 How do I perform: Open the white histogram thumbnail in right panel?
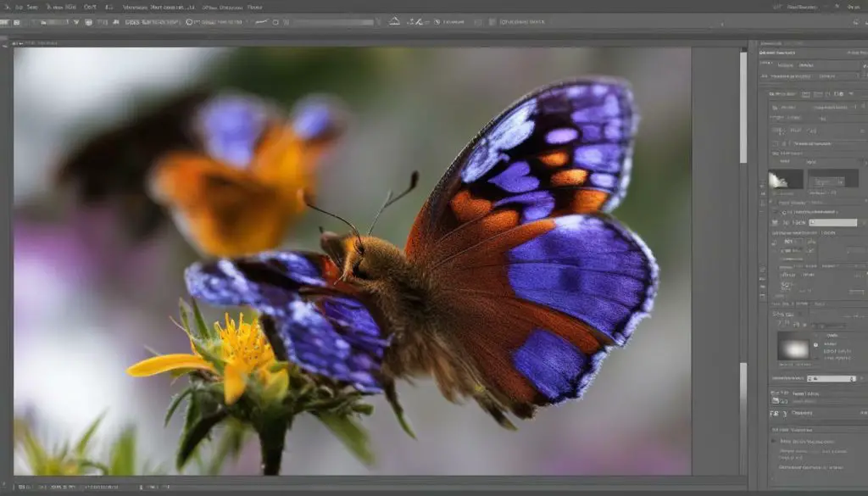[x=786, y=179]
